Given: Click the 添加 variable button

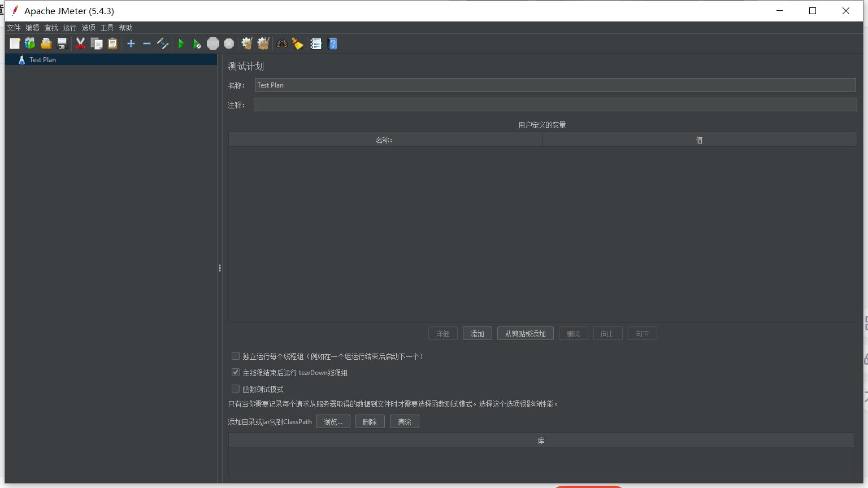Looking at the screenshot, I should tap(478, 334).
